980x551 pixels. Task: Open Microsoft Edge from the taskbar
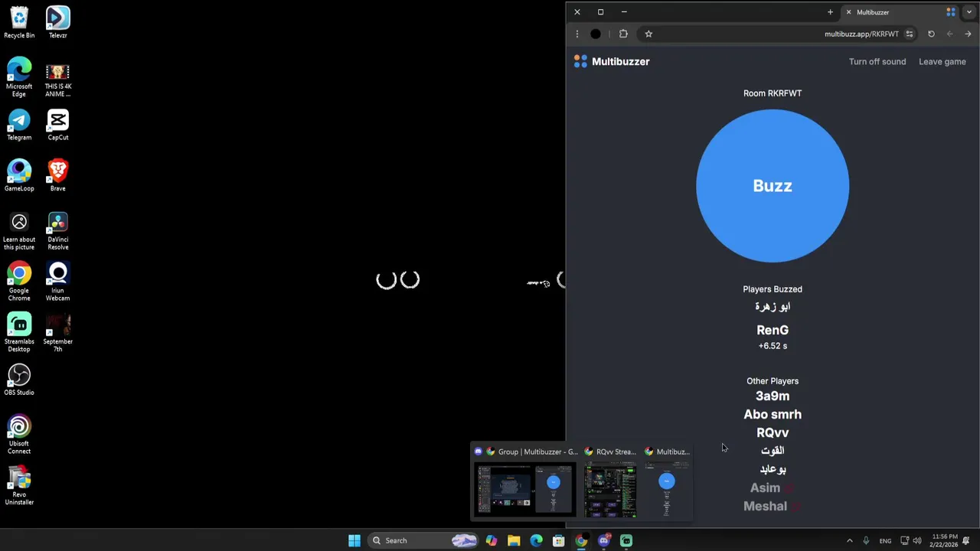[536, 540]
